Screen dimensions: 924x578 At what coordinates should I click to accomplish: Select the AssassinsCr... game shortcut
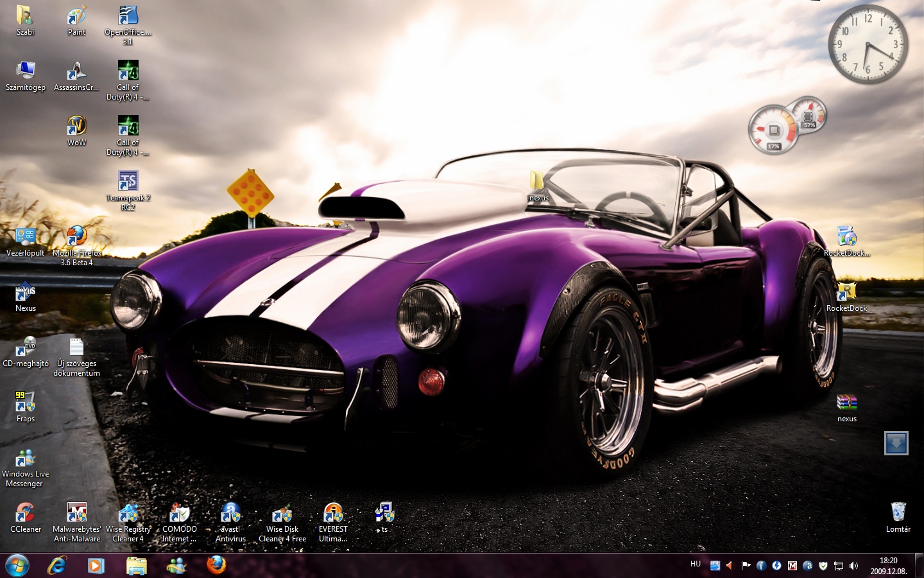pos(76,76)
